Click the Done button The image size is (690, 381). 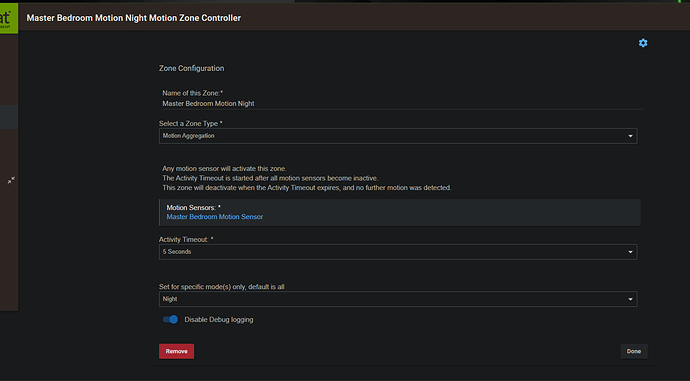click(634, 351)
